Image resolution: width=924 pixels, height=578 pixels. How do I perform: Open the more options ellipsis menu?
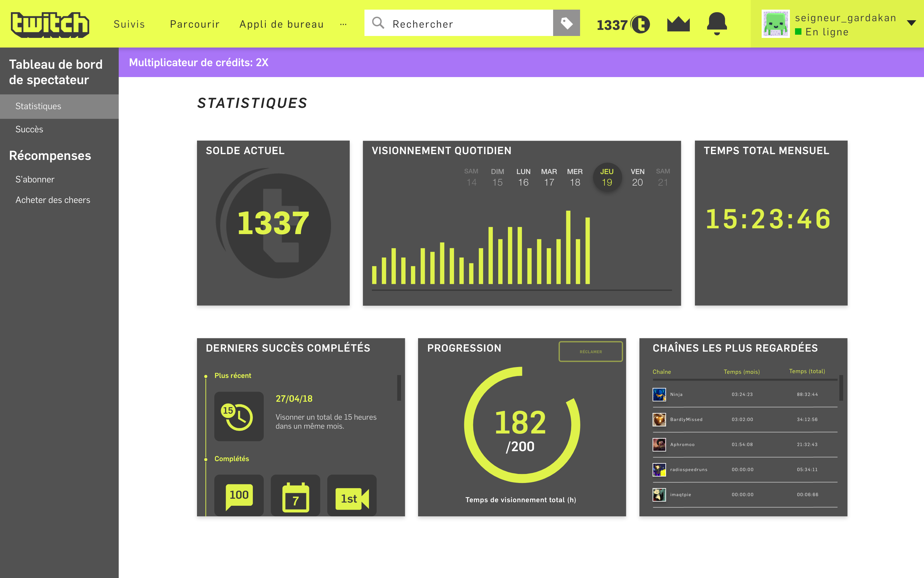[343, 24]
